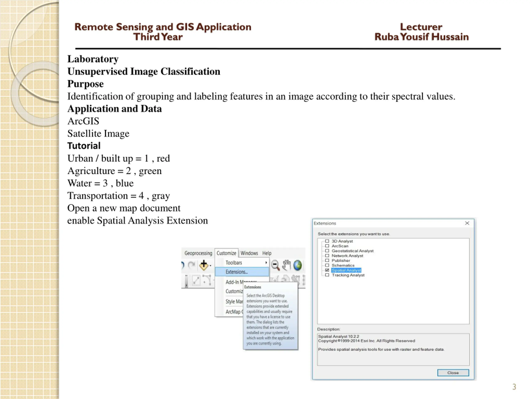Click 'Water = 3 , blue' line
Viewport: 532px width, 399px height.
[100, 183]
